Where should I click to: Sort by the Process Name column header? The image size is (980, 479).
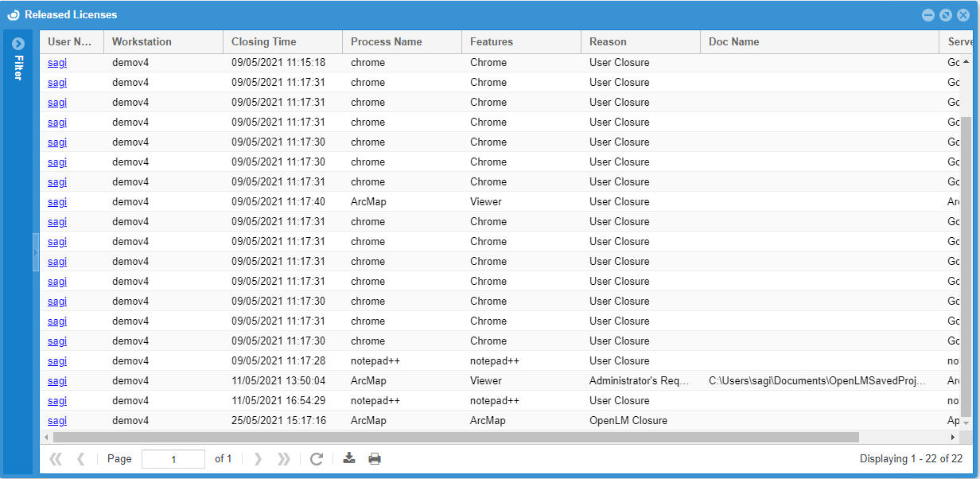386,42
